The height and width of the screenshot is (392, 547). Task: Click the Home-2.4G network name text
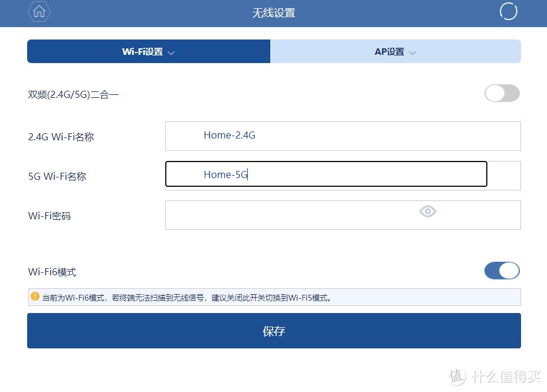pyautogui.click(x=229, y=135)
